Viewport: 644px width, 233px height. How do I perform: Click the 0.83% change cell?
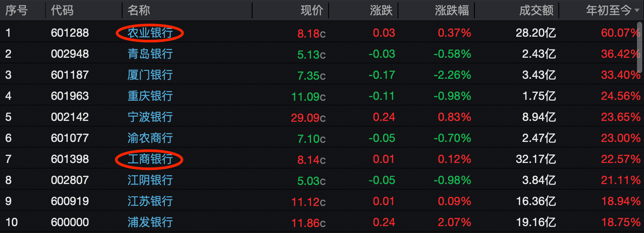point(455,117)
